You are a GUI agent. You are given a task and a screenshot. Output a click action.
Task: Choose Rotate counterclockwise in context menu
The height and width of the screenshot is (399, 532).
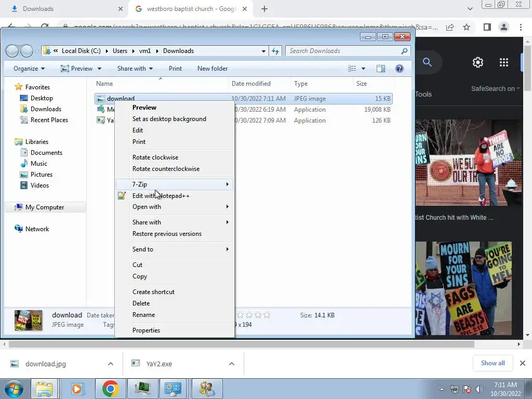(175, 169)
